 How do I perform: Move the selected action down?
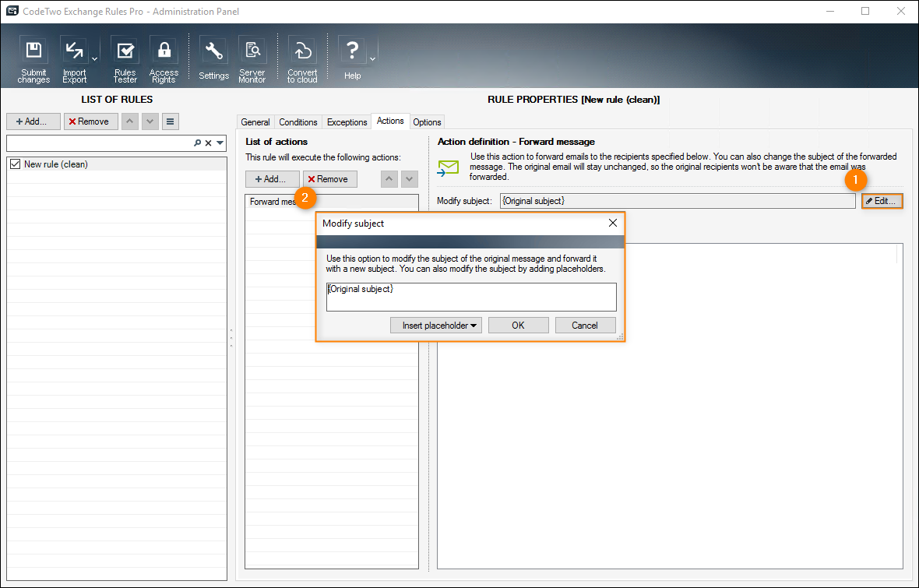point(409,179)
